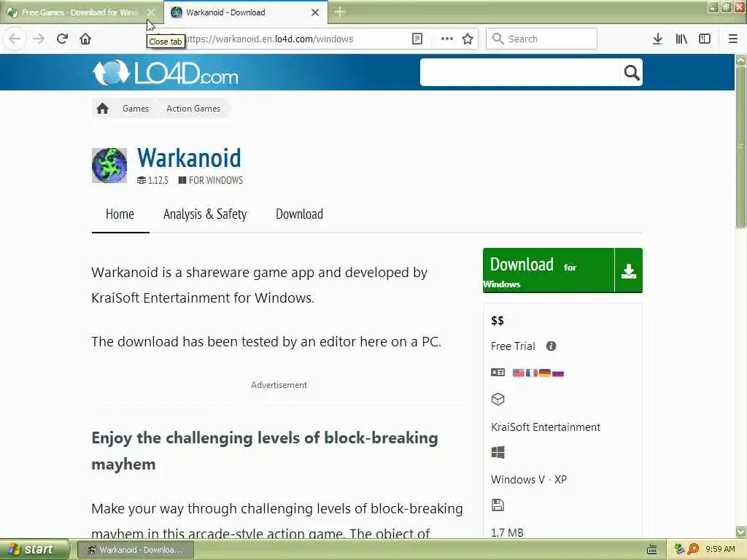The height and width of the screenshot is (560, 747).
Task: Click the LO4D.com logo
Action: [x=166, y=72]
